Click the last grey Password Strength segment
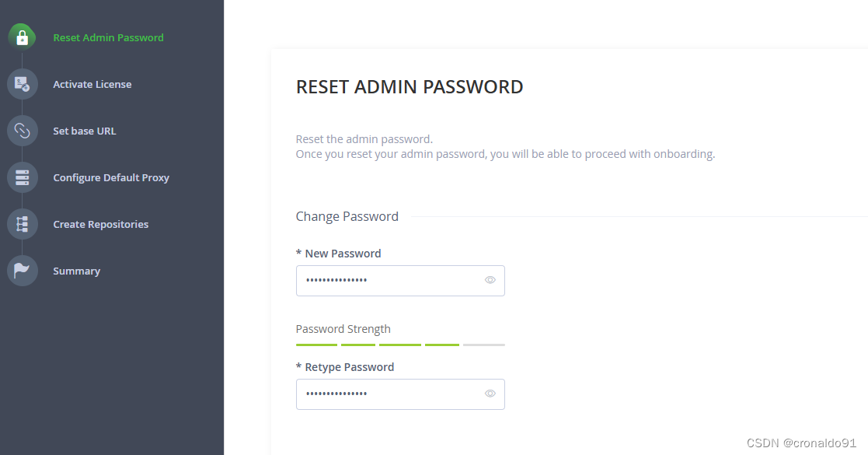 coord(484,345)
